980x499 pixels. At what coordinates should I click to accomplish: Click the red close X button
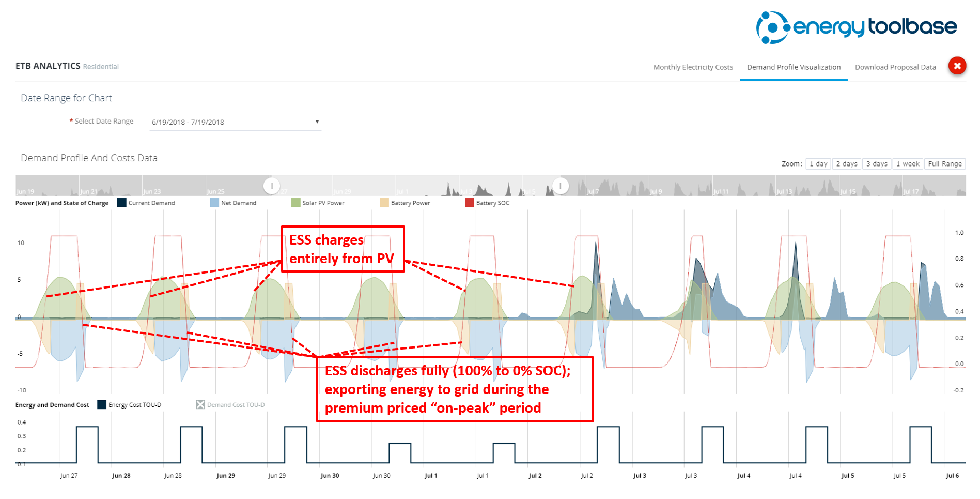[957, 66]
